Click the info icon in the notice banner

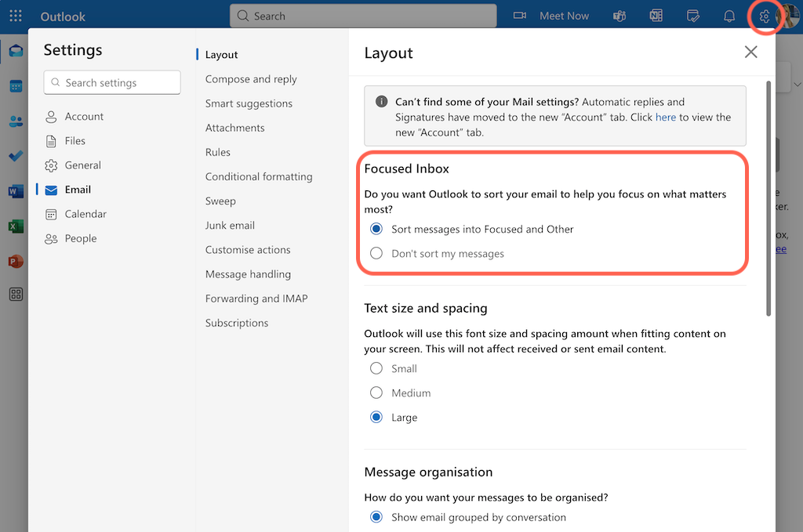coord(382,101)
